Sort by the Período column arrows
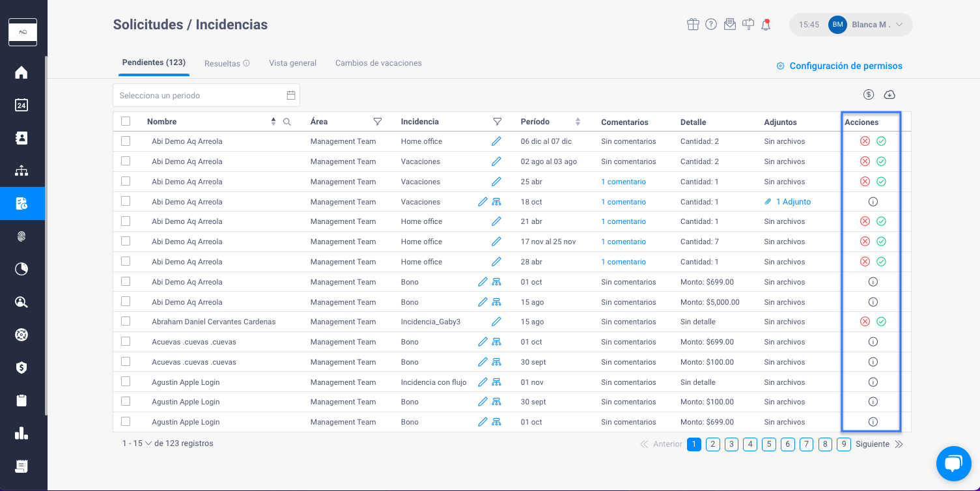 click(578, 122)
